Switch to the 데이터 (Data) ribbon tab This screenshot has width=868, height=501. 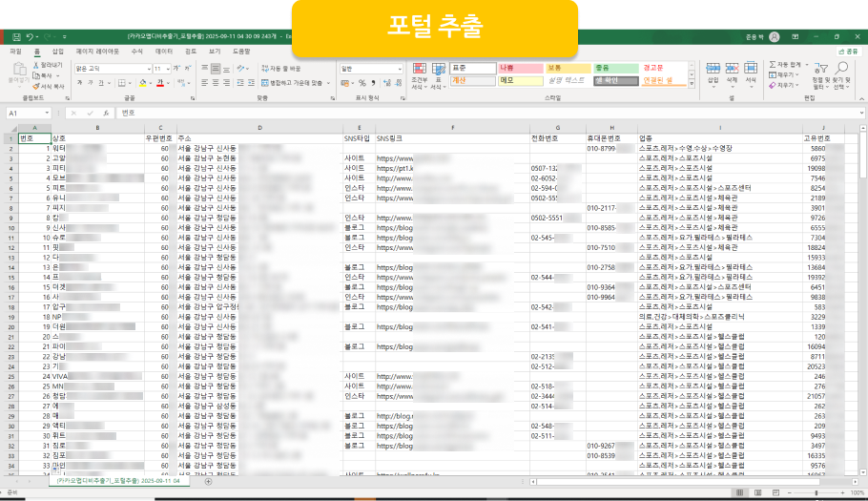pyautogui.click(x=164, y=51)
